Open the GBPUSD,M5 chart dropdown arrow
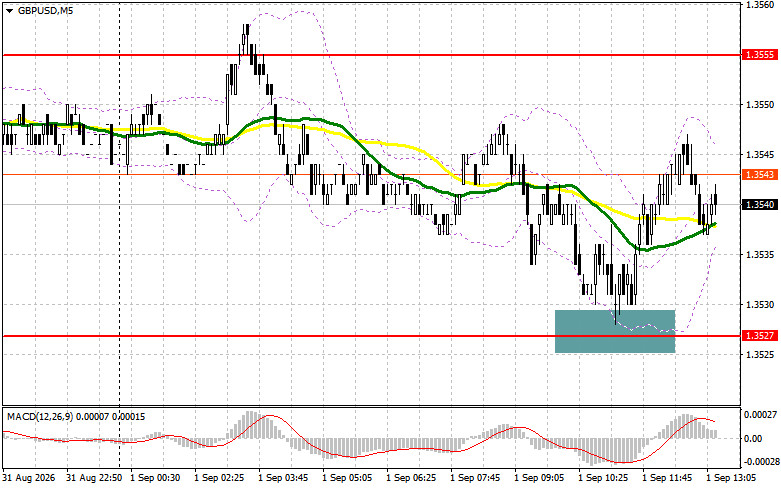The image size is (781, 489). click(10, 10)
